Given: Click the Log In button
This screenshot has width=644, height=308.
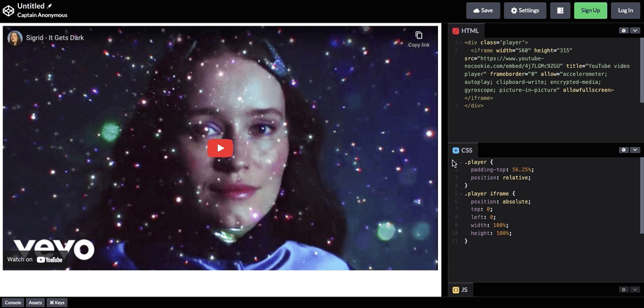Looking at the screenshot, I should 625,11.
